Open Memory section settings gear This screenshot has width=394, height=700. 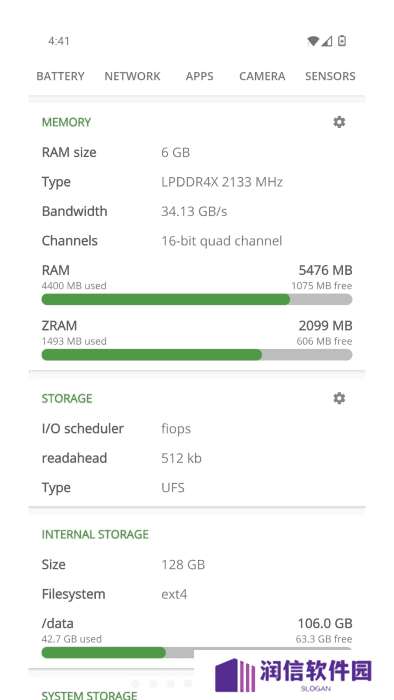click(339, 122)
